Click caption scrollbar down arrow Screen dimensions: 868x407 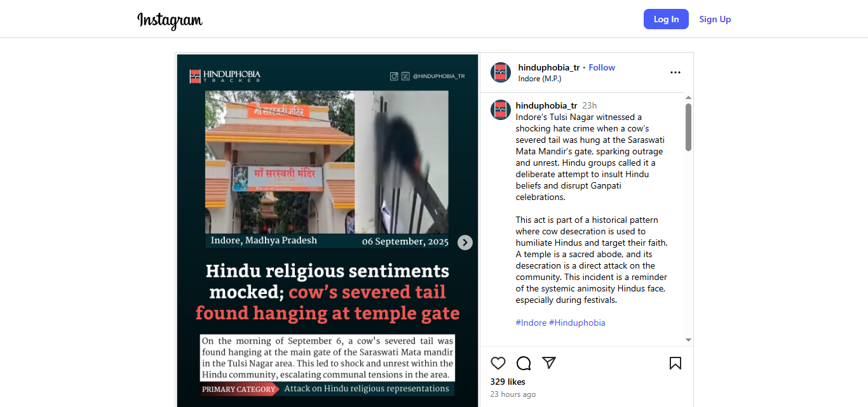[x=688, y=340]
